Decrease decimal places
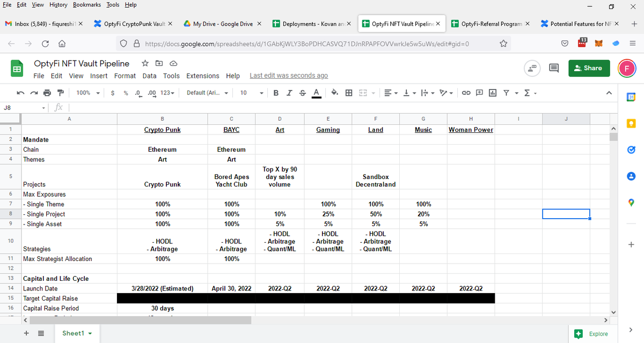Screen dimensions: 644x343 [138, 93]
